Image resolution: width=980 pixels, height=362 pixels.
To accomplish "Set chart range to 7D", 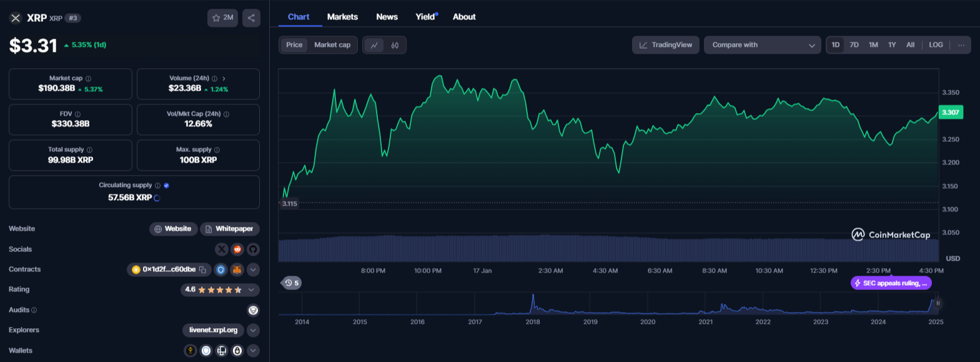I will coord(854,45).
